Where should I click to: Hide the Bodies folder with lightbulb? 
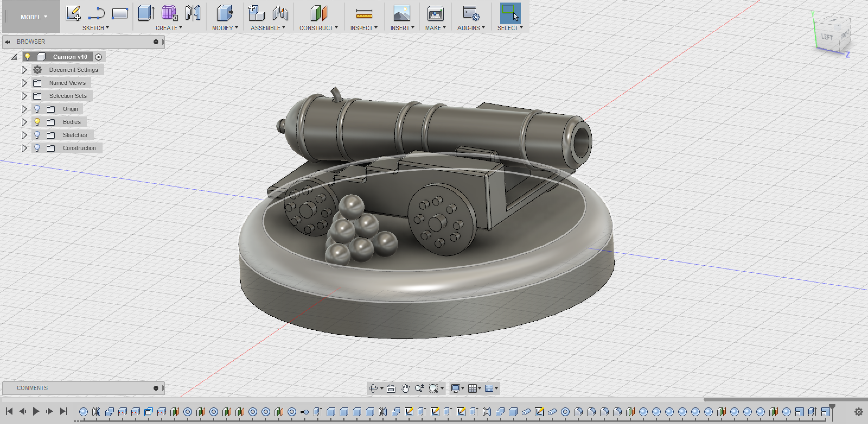[x=37, y=122]
